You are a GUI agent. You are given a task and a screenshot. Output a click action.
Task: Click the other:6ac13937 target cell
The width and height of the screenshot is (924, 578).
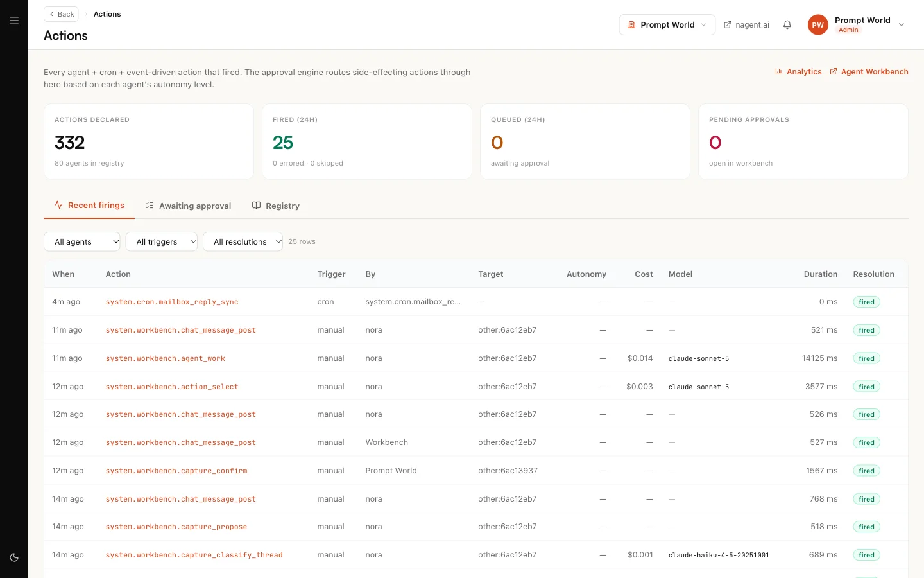(x=508, y=471)
